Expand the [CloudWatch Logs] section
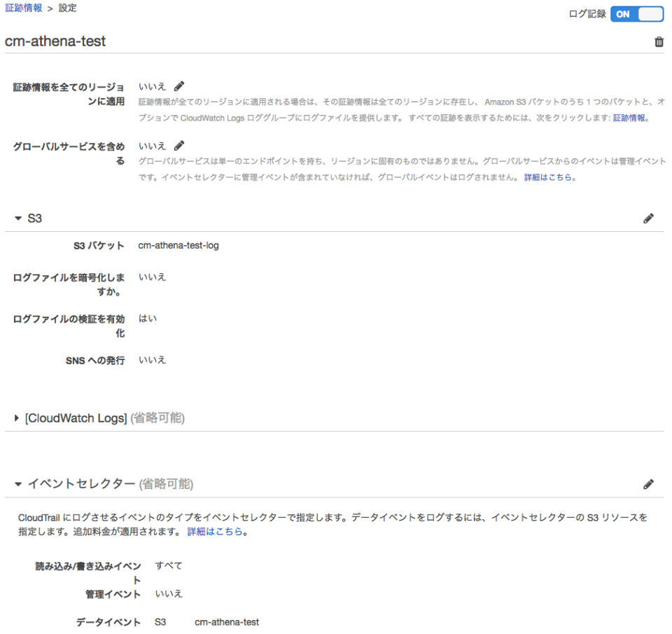The image size is (672, 634). [x=15, y=418]
